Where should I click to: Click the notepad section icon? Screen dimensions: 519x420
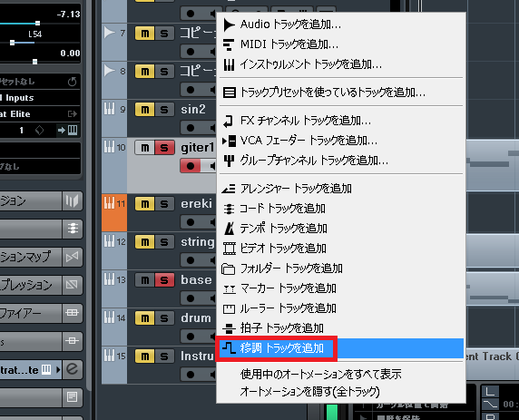point(73,396)
